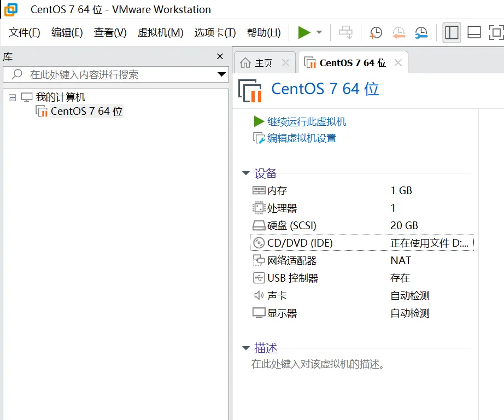The height and width of the screenshot is (420, 504).
Task: Open the 文件(F) menu
Action: click(25, 32)
